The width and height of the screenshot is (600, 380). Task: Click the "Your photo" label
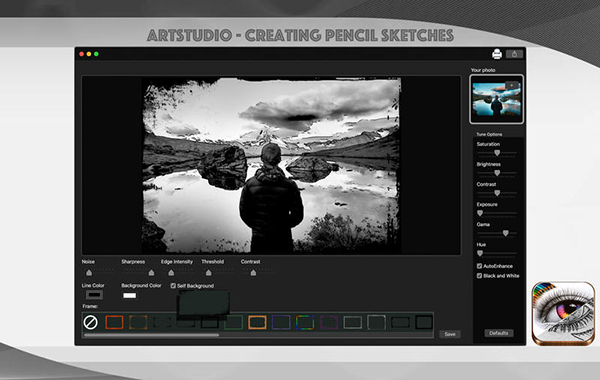(x=483, y=70)
